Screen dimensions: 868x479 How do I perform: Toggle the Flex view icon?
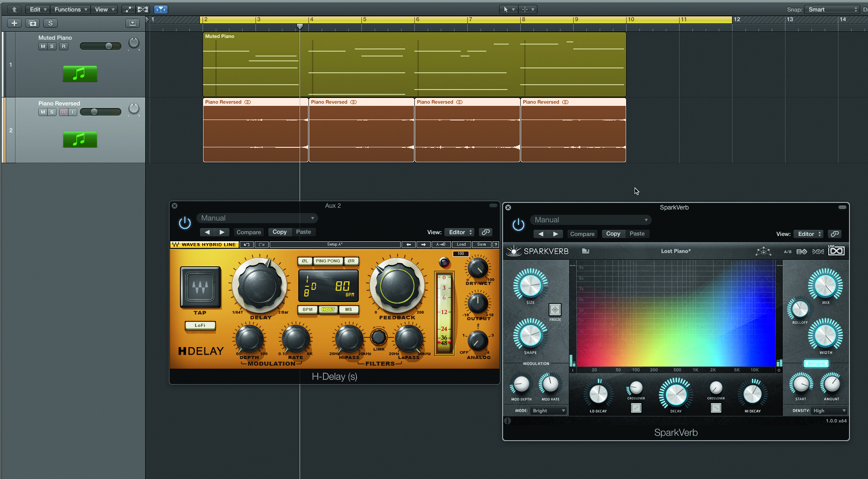143,9
